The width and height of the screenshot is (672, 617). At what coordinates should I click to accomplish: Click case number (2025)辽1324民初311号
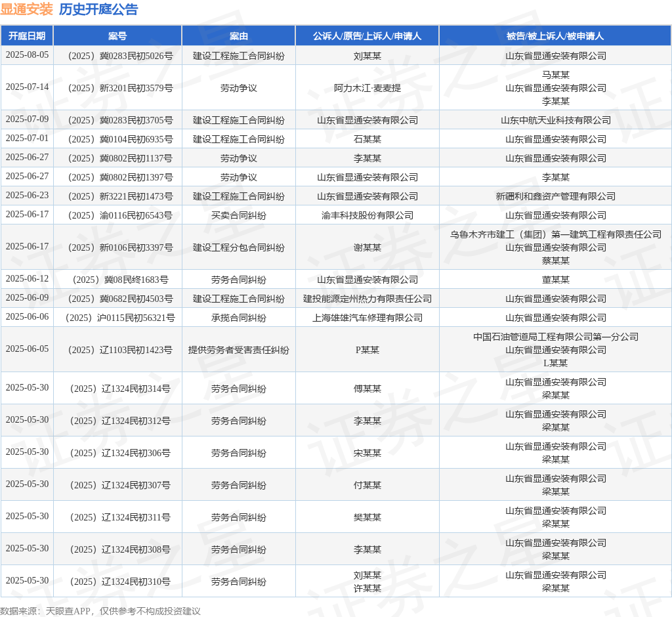click(117, 517)
